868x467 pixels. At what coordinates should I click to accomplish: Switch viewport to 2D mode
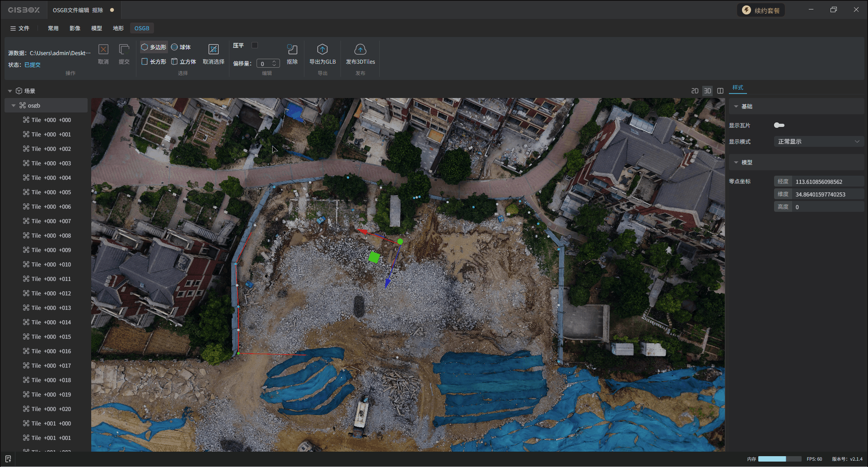click(x=695, y=91)
